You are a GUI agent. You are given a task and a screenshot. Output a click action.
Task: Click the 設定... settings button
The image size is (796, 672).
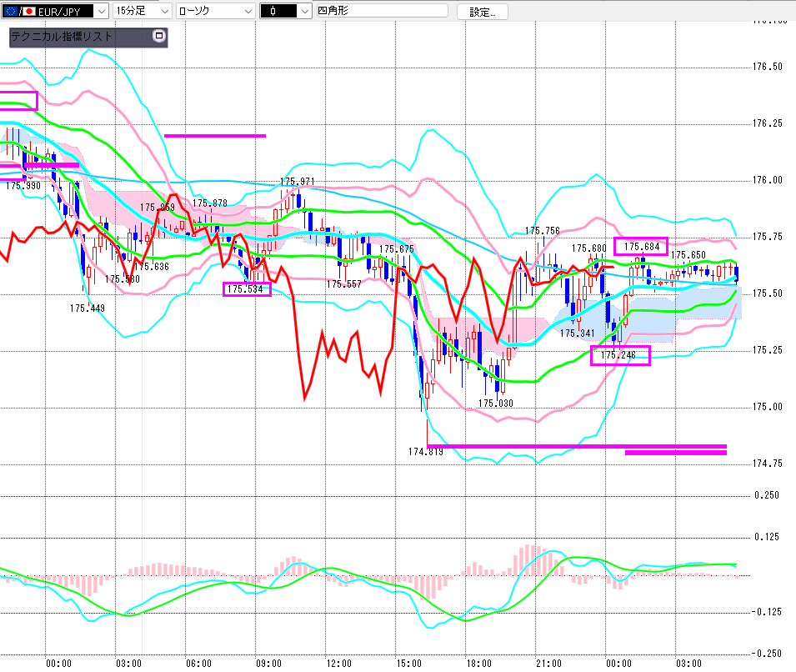pyautogui.click(x=488, y=12)
